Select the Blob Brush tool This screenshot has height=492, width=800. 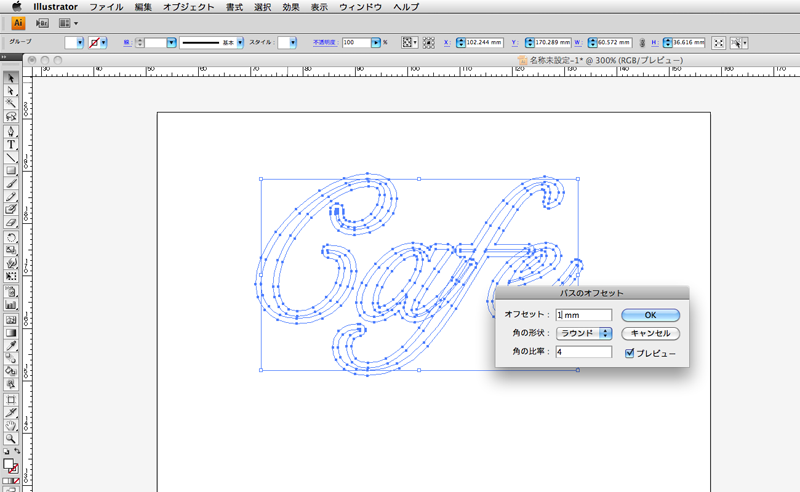click(11, 209)
